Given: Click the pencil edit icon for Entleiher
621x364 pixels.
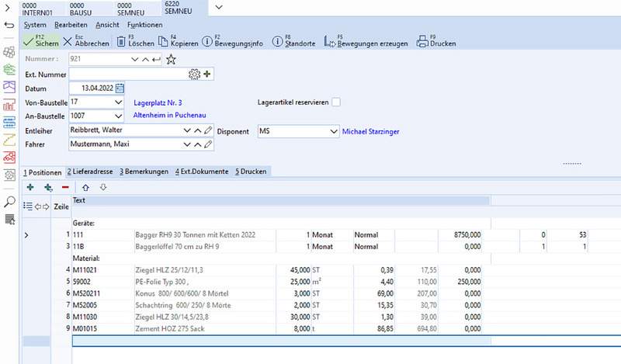Looking at the screenshot, I should pyautogui.click(x=208, y=130).
